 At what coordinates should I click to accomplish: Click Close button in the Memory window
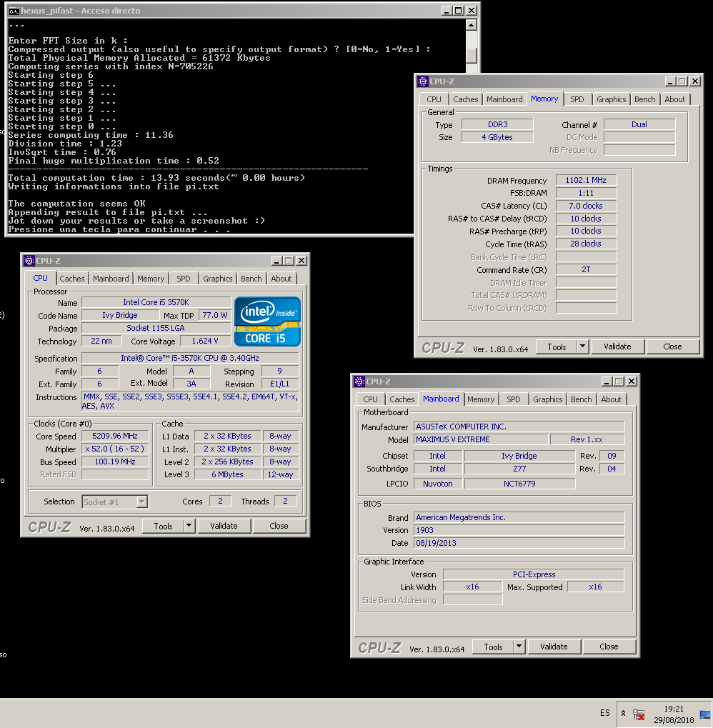[x=672, y=346]
